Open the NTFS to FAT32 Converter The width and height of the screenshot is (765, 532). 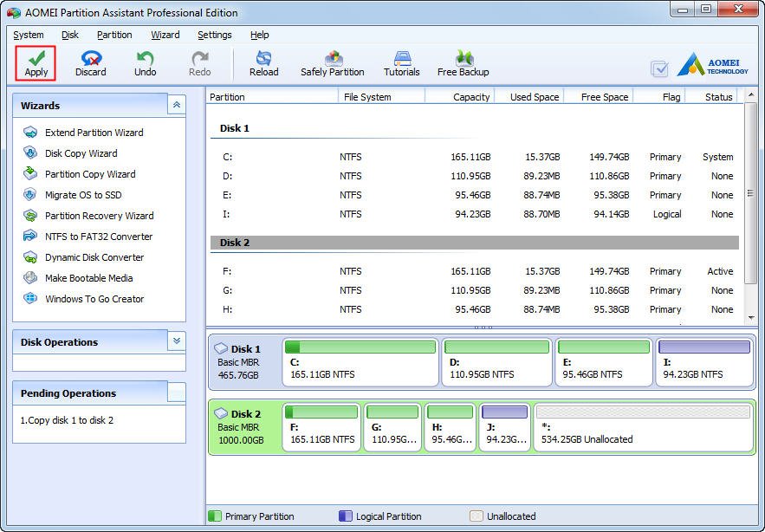click(98, 237)
